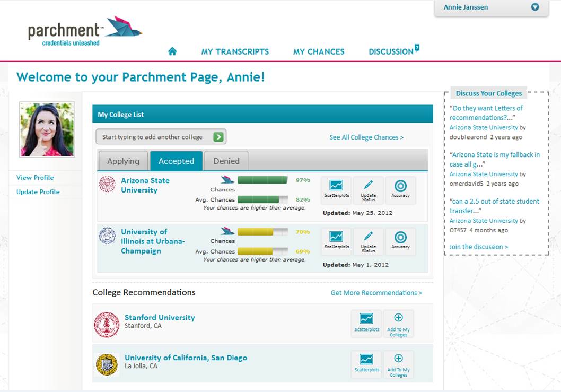The height and width of the screenshot is (392, 561).
Task: Click the 82% average chances bar
Action: (262, 199)
